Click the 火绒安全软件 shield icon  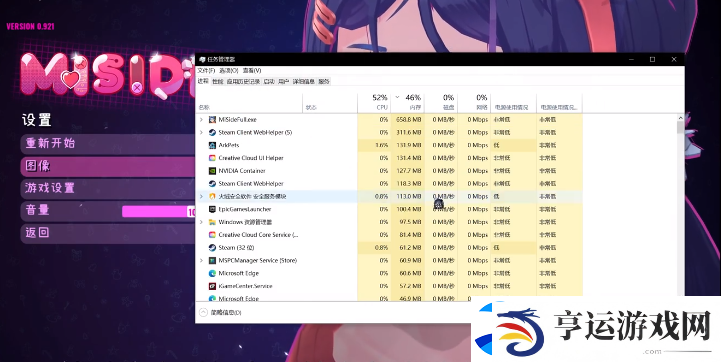tap(212, 196)
